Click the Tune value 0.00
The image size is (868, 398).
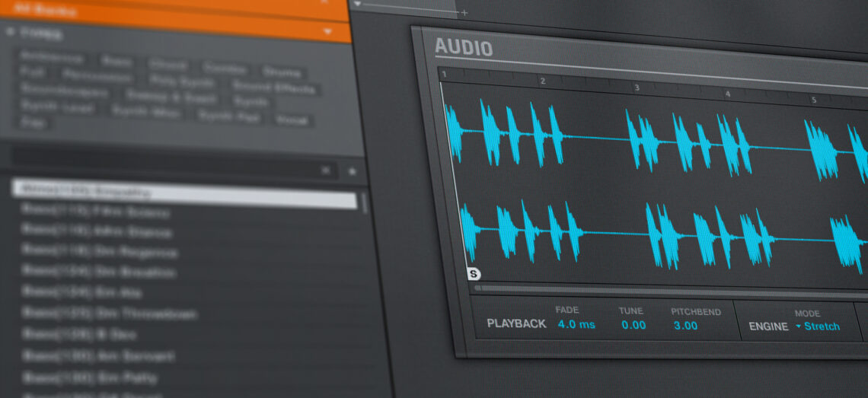click(633, 325)
